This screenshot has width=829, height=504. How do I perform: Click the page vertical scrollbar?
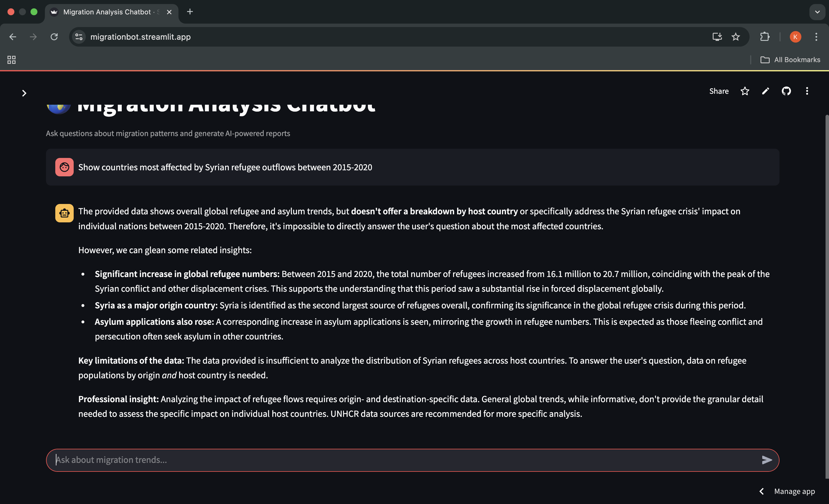827,296
